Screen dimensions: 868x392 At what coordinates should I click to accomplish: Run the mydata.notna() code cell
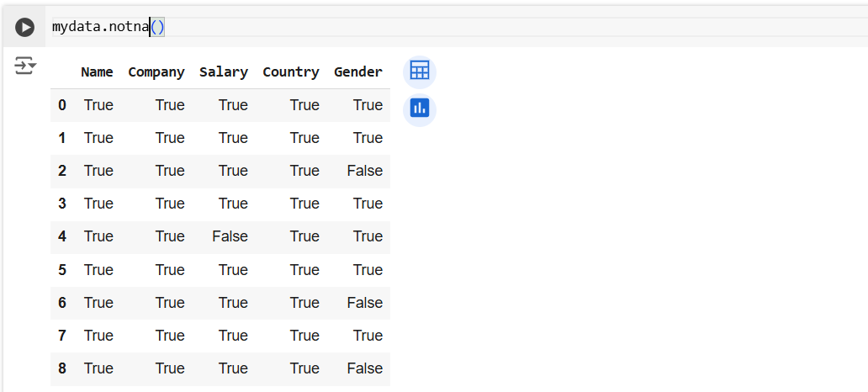pyautogui.click(x=25, y=28)
